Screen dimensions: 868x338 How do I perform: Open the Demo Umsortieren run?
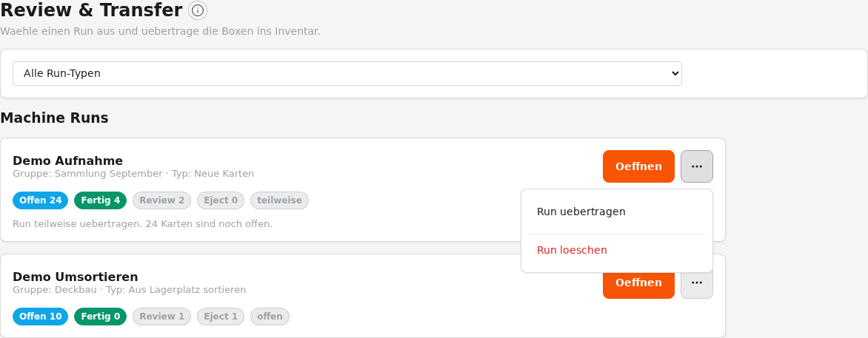click(639, 283)
